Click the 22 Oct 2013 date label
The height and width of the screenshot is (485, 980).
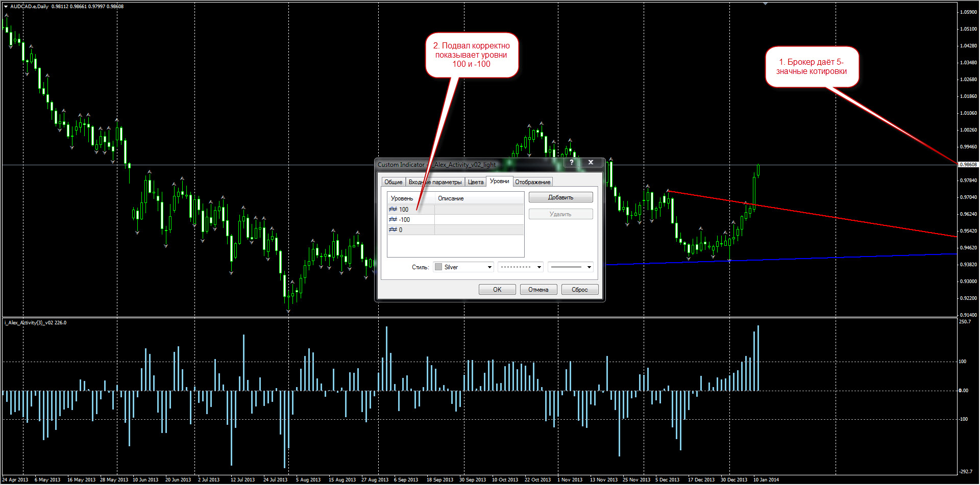click(x=537, y=480)
